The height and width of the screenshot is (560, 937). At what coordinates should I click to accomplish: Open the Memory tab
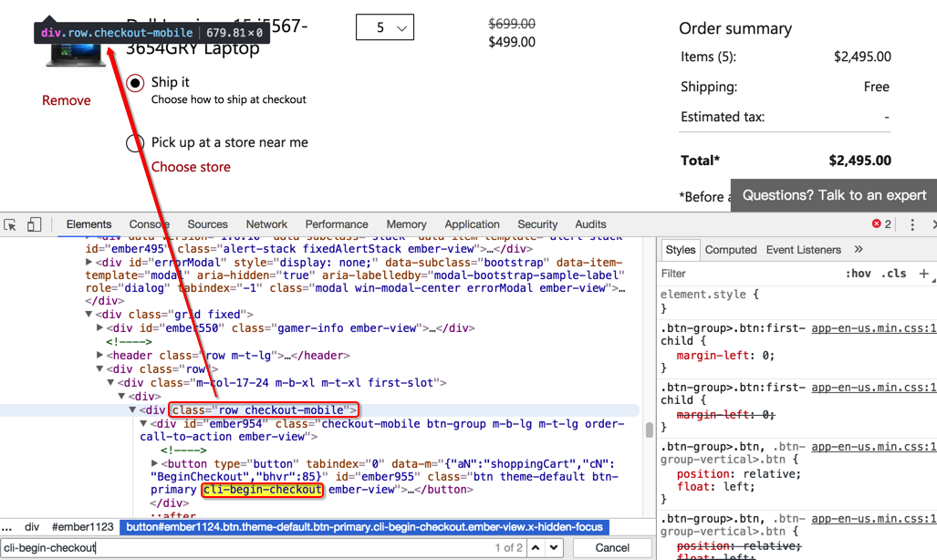click(406, 224)
